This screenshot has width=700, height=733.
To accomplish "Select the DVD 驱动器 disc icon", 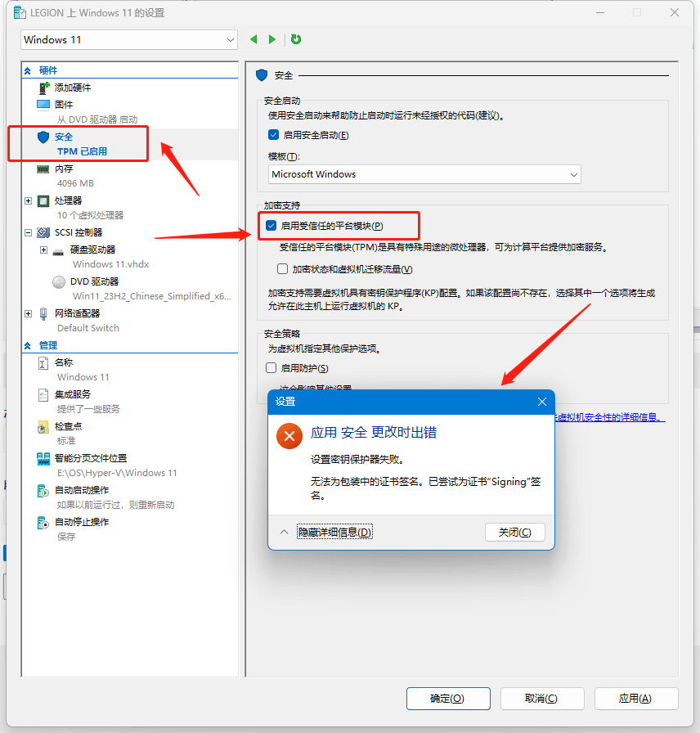I will click(59, 282).
